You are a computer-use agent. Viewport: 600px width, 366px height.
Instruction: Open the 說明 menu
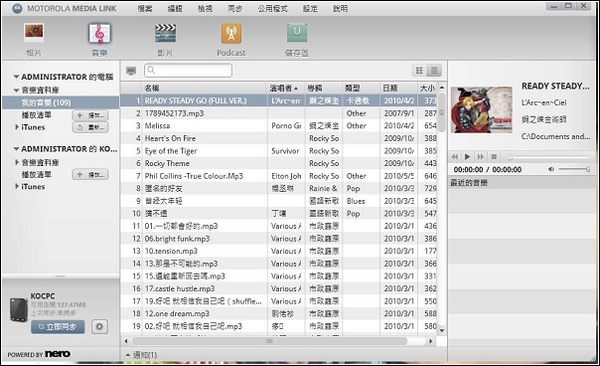coord(340,8)
